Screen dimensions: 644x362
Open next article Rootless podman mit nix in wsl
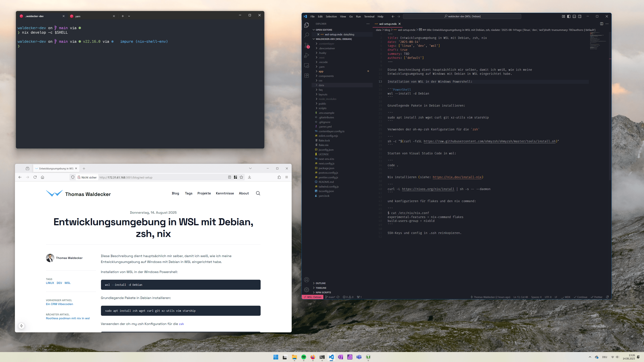tap(68, 318)
